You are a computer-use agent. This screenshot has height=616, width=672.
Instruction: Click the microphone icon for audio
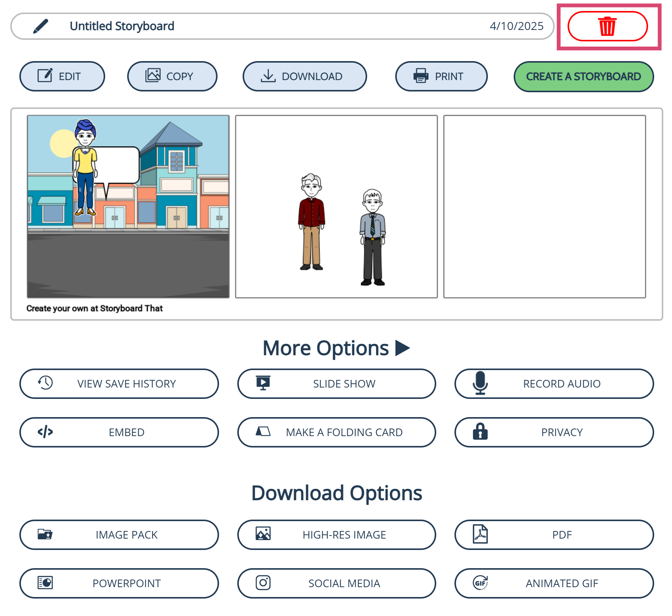point(480,383)
